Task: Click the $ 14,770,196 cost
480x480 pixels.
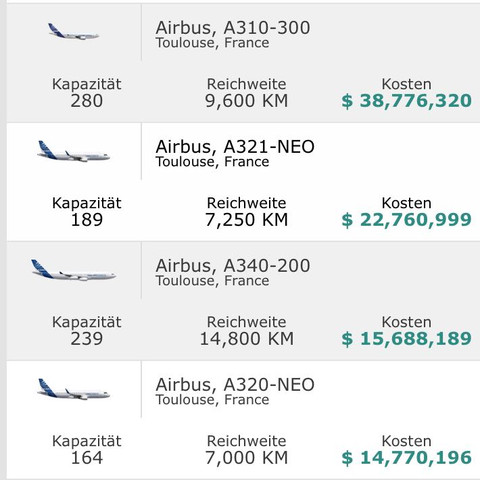Action: pyautogui.click(x=406, y=458)
